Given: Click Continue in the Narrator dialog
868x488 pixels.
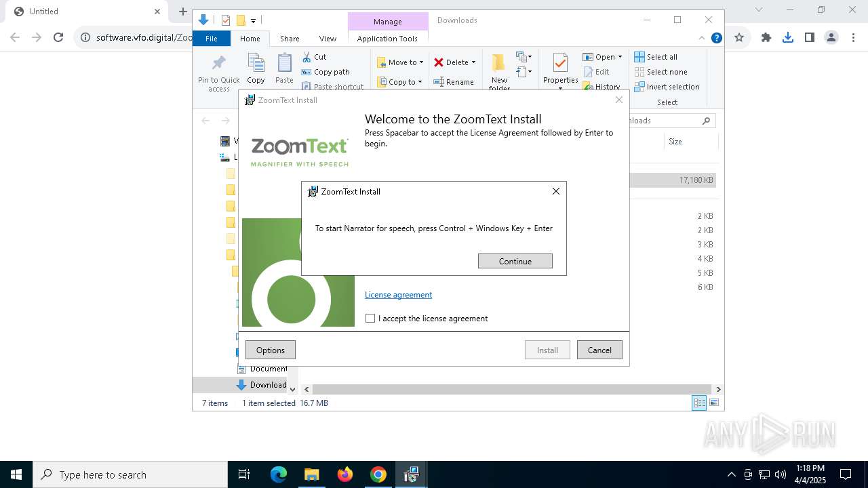Looking at the screenshot, I should click(515, 261).
